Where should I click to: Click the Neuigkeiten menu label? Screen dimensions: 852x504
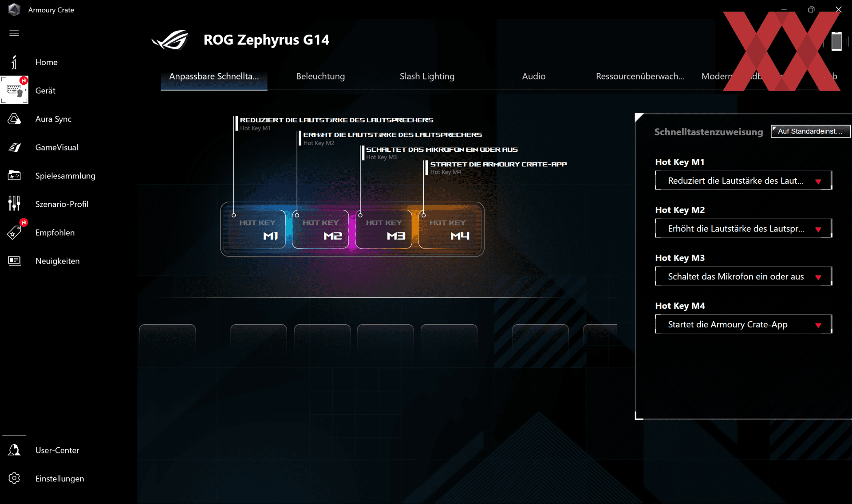[x=58, y=261]
